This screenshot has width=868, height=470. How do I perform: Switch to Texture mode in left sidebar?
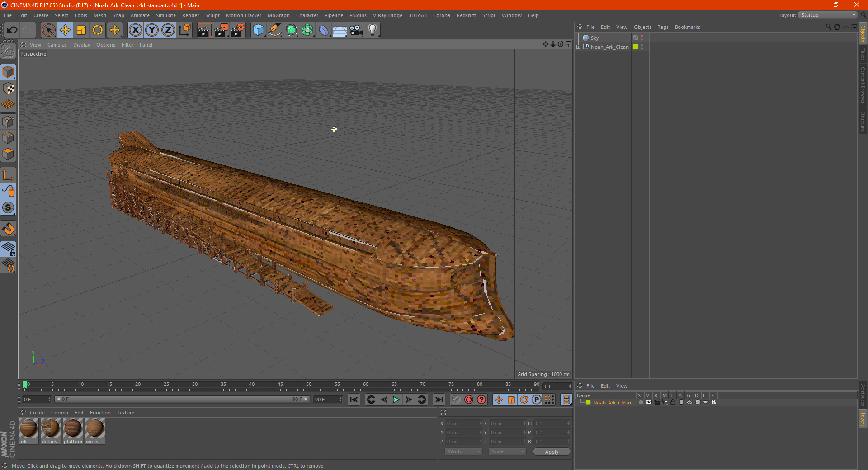(8, 89)
